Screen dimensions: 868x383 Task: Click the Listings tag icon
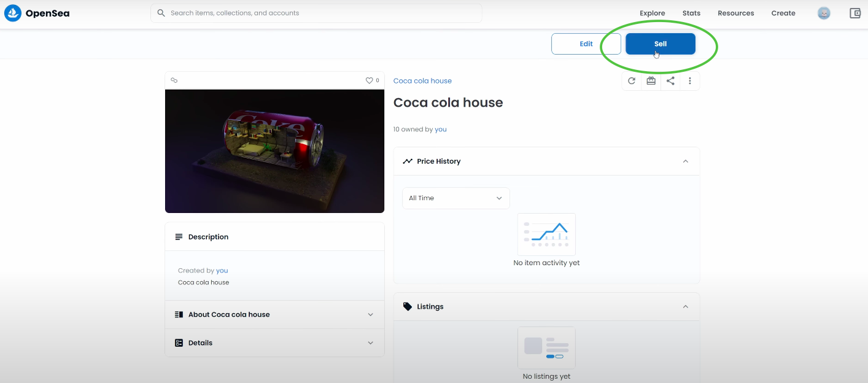408,306
